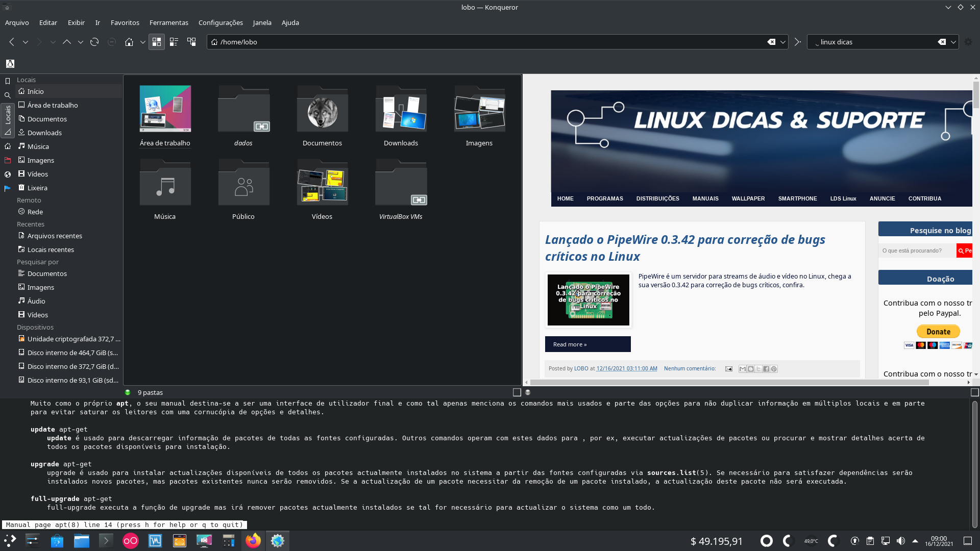Clear the linux dicas search box
Viewport: 980px width, 551px height.
(942, 42)
